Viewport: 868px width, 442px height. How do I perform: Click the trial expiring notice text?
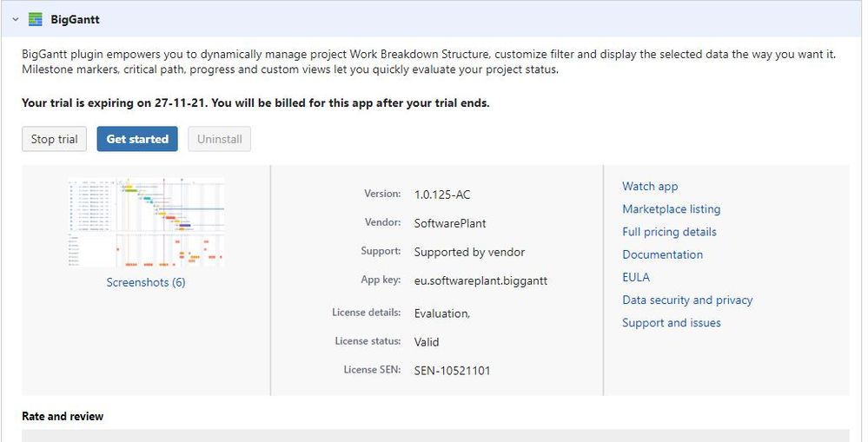(x=255, y=102)
